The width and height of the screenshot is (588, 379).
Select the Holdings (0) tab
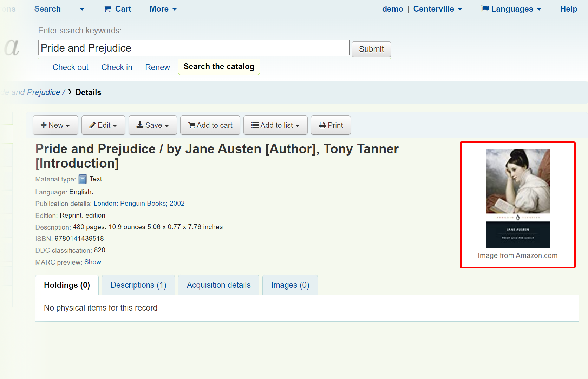(67, 285)
